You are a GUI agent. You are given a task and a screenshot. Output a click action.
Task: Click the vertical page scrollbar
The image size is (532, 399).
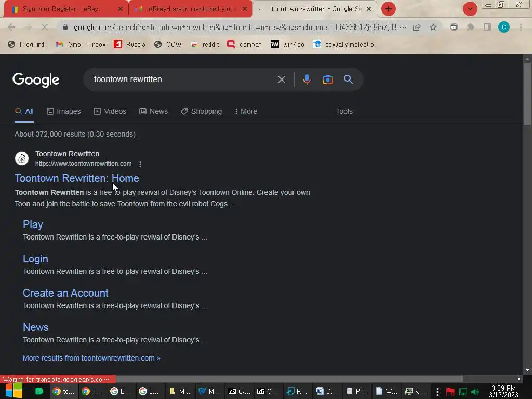tap(527, 94)
